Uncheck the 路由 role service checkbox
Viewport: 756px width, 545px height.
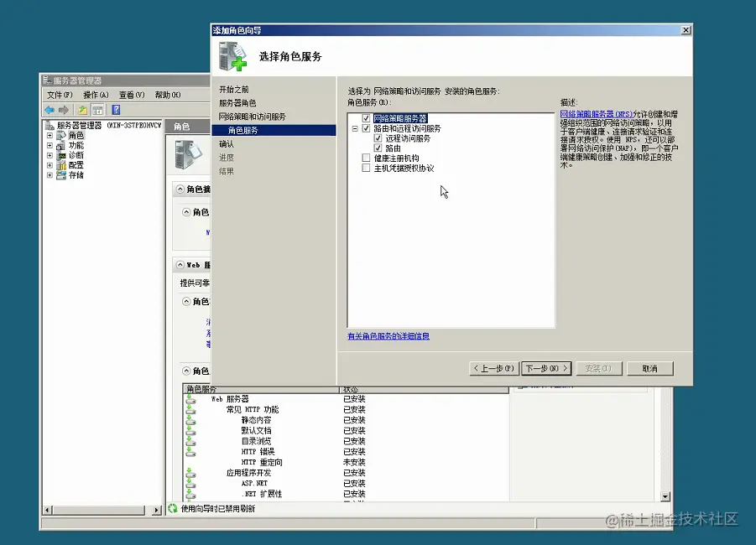377,148
